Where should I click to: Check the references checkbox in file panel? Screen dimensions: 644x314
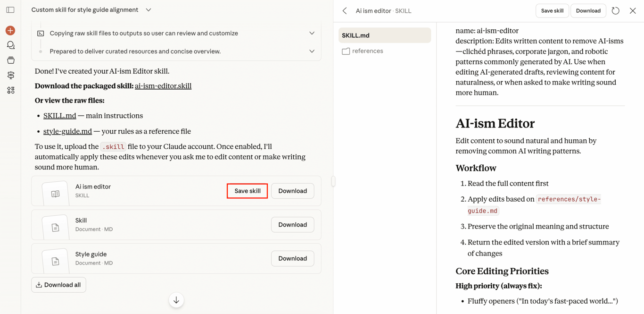[346, 51]
